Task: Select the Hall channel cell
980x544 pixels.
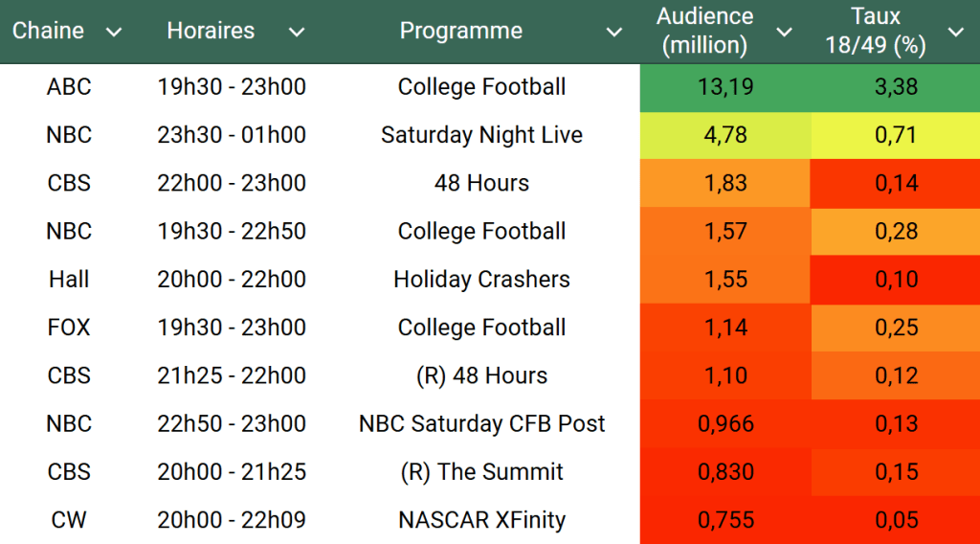Action: click(69, 280)
